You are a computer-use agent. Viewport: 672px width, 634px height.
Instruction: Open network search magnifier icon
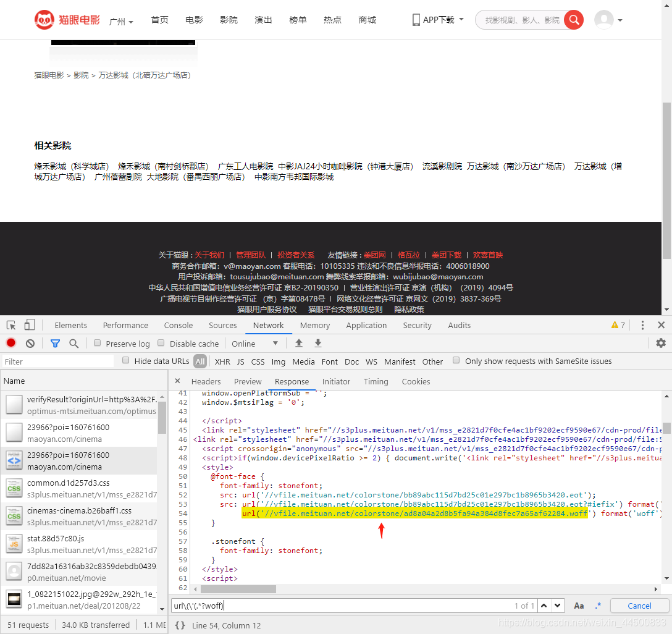pos(73,344)
